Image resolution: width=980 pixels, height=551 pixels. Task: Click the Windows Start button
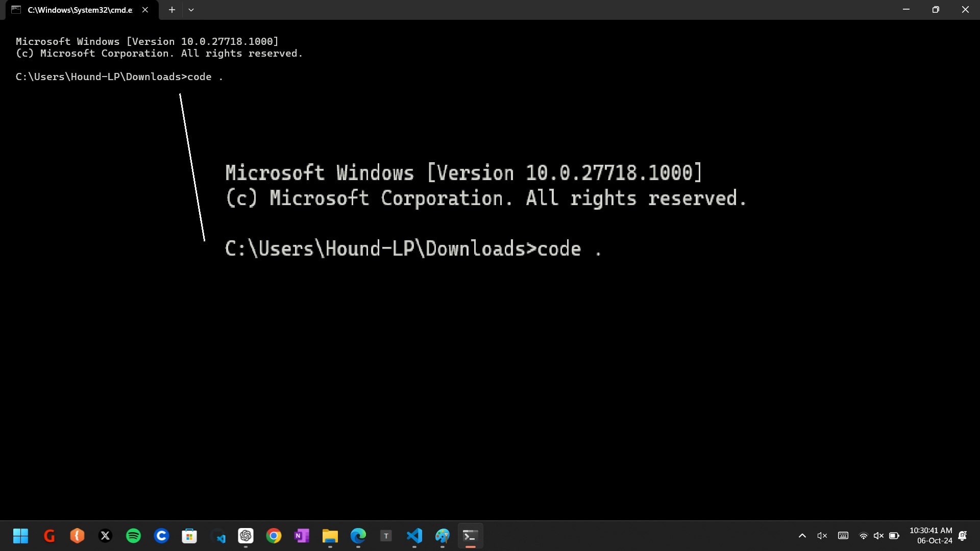click(x=20, y=536)
